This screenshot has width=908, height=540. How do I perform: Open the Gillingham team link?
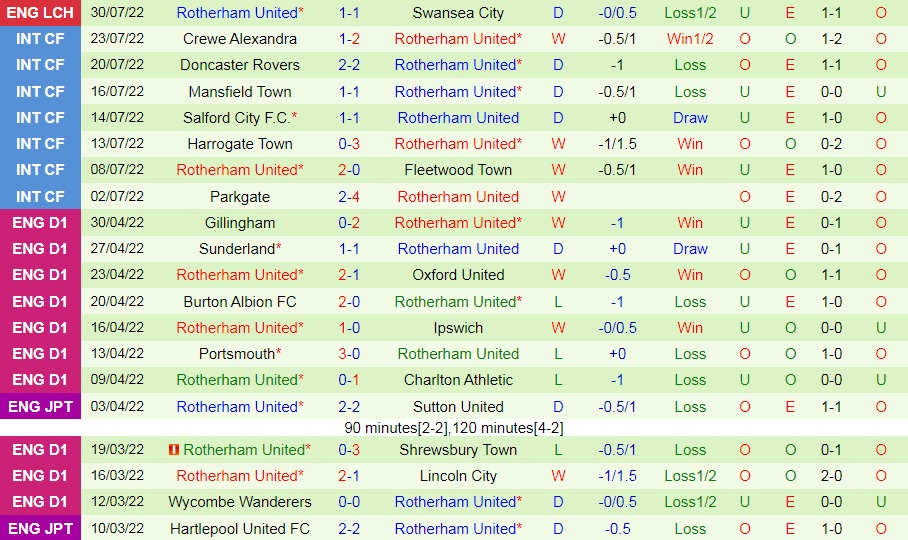[x=240, y=222]
